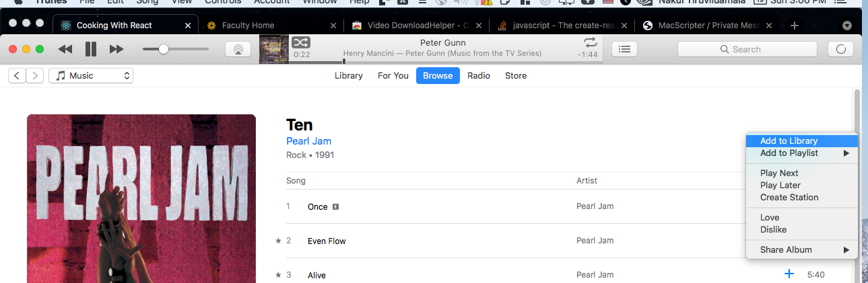The width and height of the screenshot is (868, 283).
Task: Click the -1:44 remaining time display
Action: [589, 54]
